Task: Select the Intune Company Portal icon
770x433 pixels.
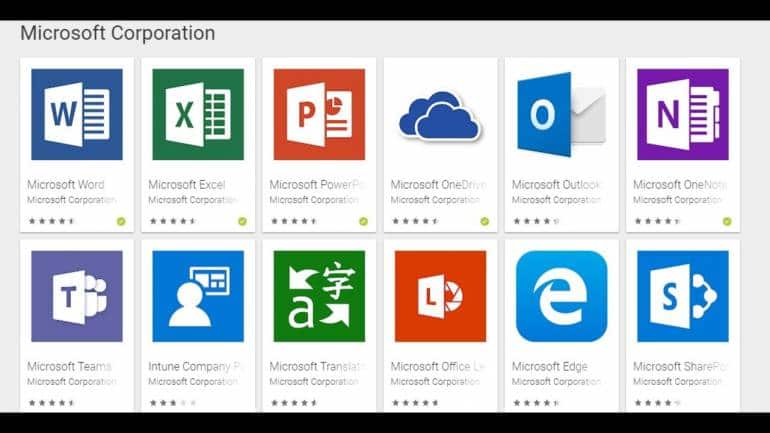Action: pyautogui.click(x=198, y=296)
